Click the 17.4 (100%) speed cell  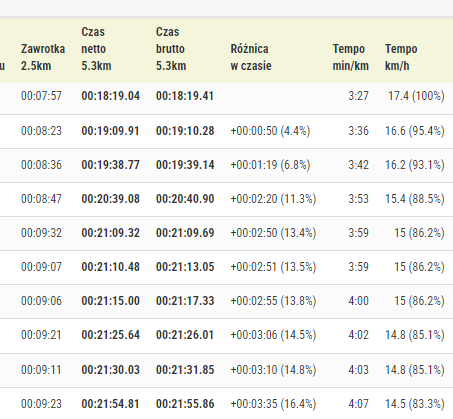coord(416,96)
